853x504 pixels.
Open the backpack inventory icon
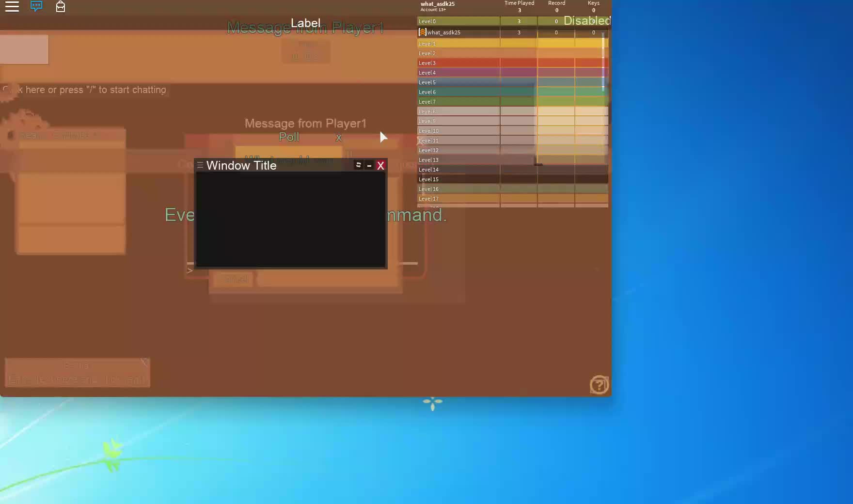tap(61, 7)
